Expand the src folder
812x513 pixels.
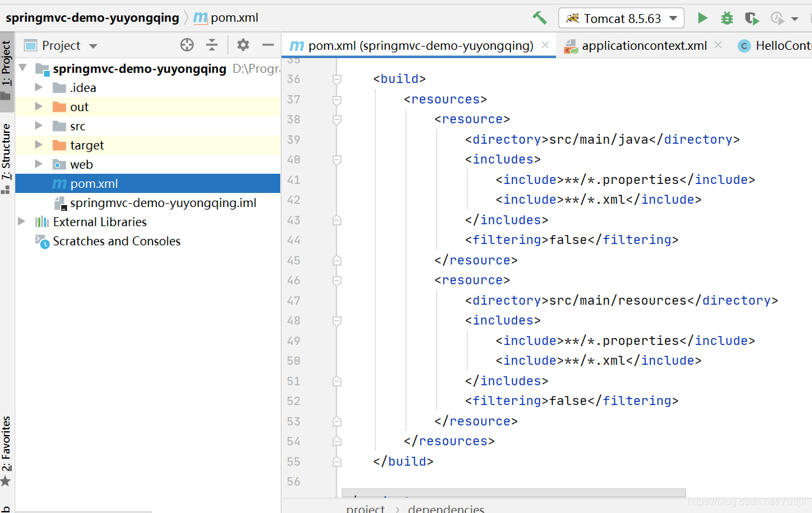[39, 126]
